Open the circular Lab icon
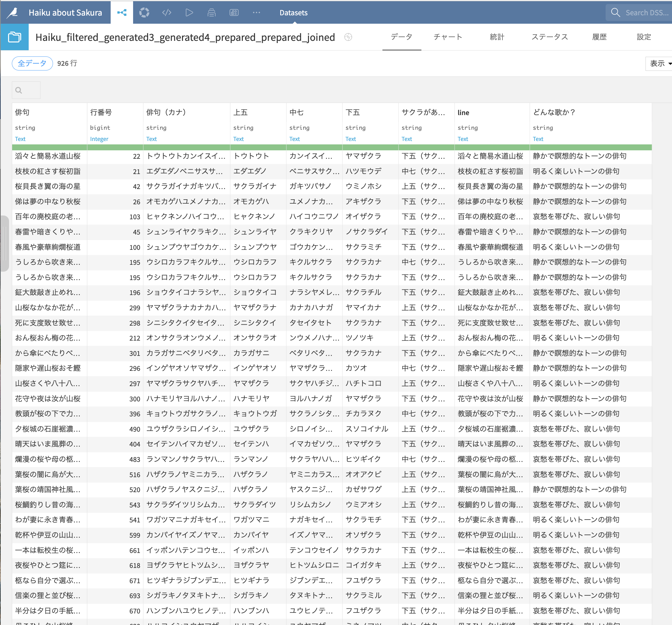The width and height of the screenshot is (672, 625). pyautogui.click(x=144, y=13)
